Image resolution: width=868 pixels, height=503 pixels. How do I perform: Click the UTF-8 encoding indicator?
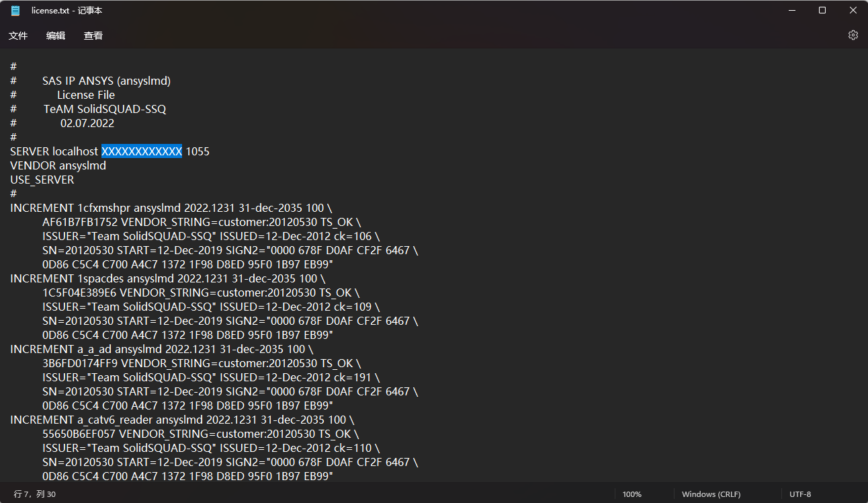pos(800,494)
